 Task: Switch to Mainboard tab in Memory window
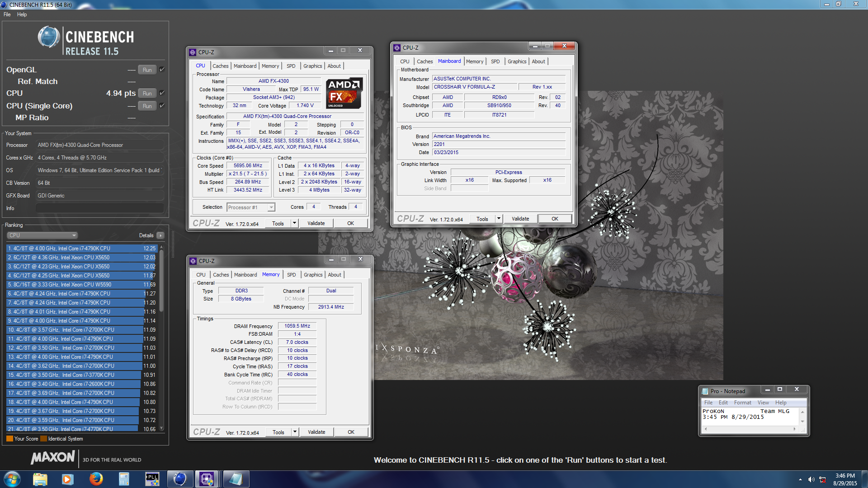click(x=245, y=275)
